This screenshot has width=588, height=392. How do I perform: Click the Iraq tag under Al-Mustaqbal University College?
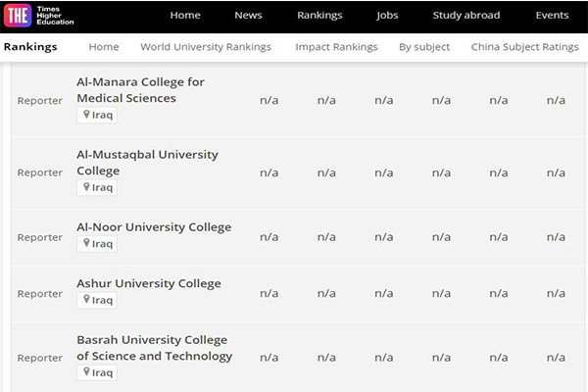tap(97, 187)
